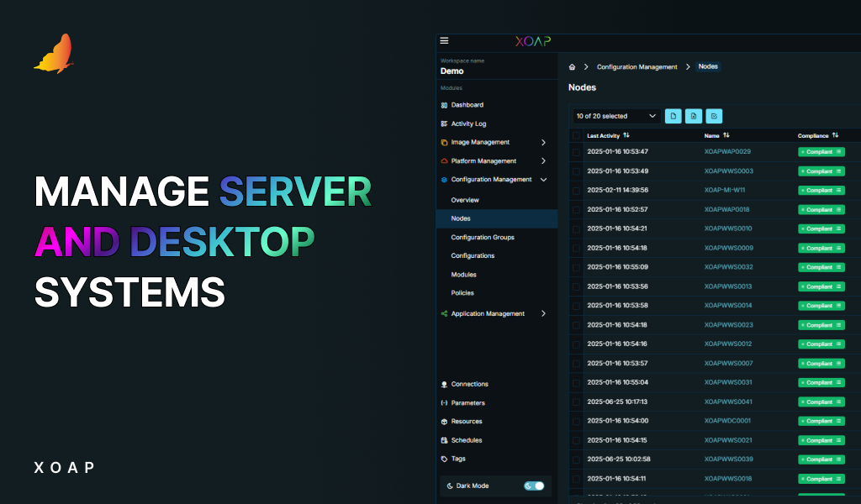Open Policies submenu item
Viewport: 861px width, 504px height.
462,293
